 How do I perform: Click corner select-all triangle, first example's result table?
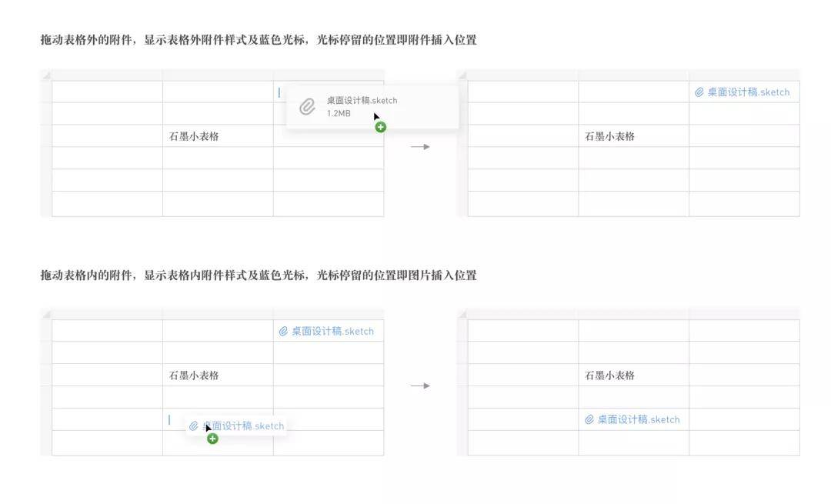[x=462, y=75]
